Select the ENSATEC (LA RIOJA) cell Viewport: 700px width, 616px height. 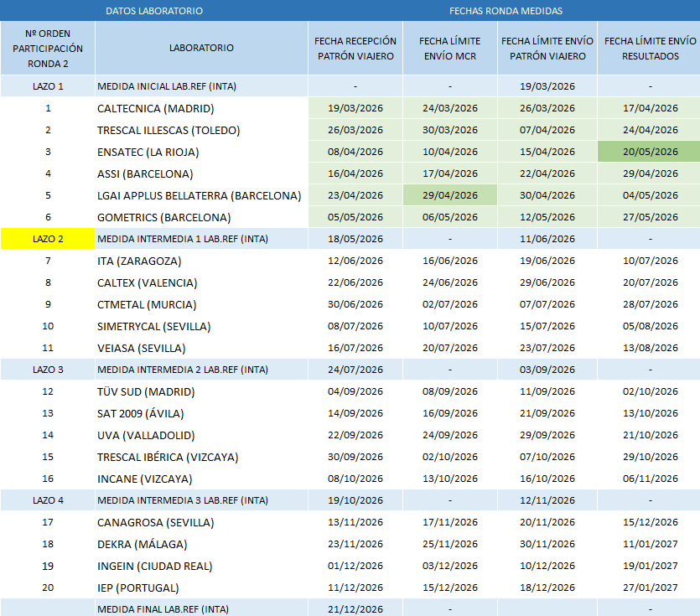pyautogui.click(x=201, y=152)
